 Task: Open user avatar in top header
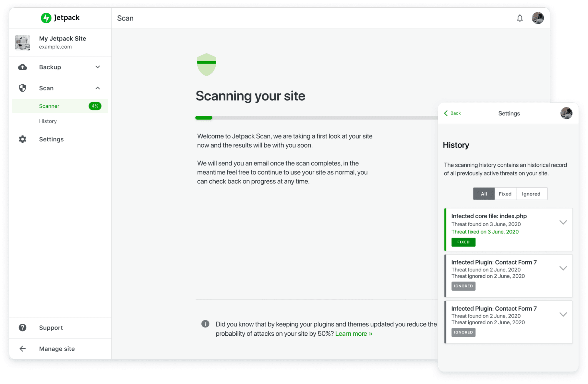click(x=538, y=18)
